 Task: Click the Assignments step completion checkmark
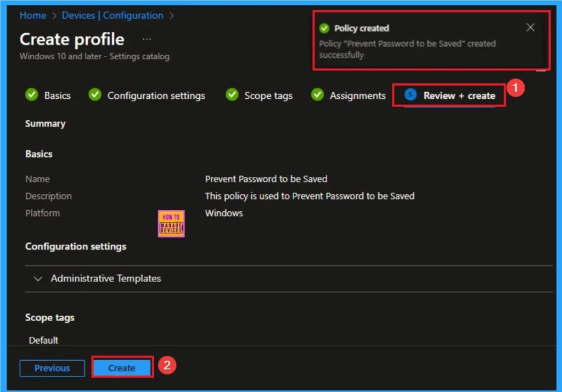(x=317, y=95)
